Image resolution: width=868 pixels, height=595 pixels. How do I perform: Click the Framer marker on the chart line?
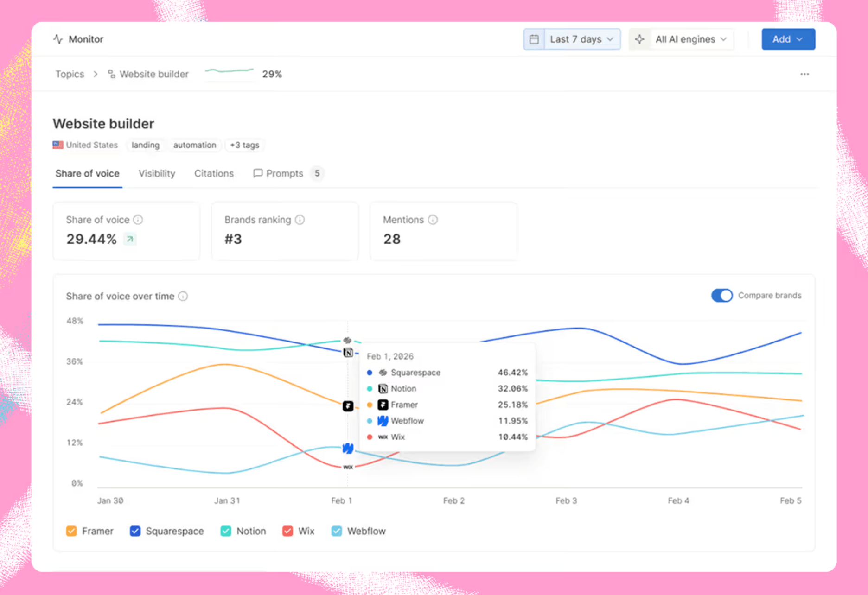[348, 406]
